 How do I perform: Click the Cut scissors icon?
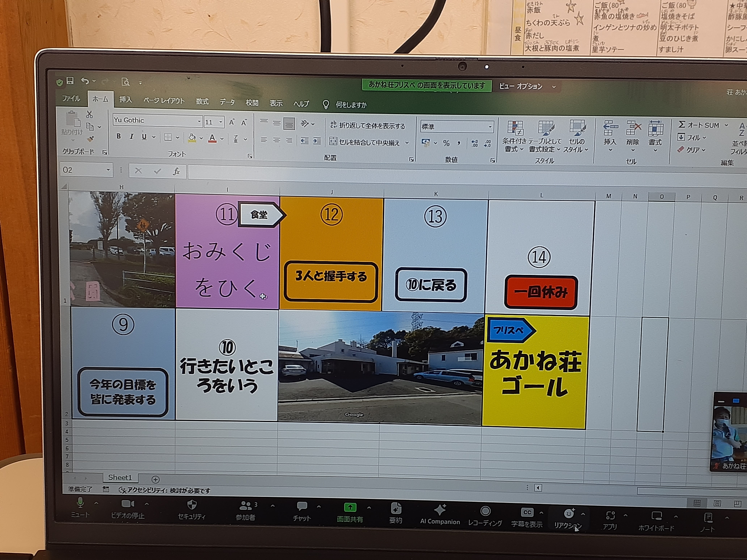tap(90, 114)
